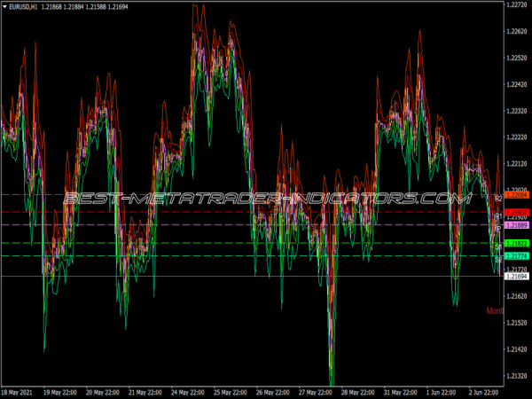Screen dimensions: 532x399
Task: Click the pink 1.21889 pivot price tag
Action: point(516,225)
